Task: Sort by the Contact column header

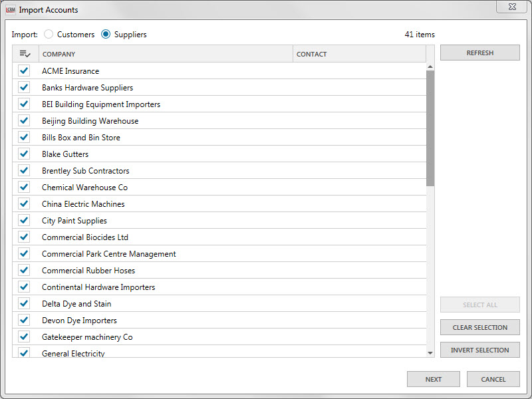Action: tap(359, 54)
